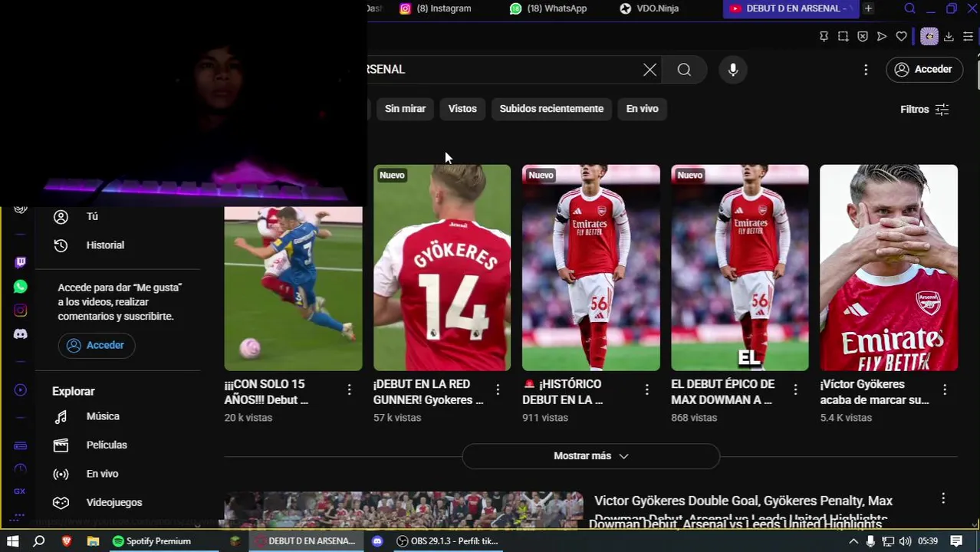
Task: Open the Filtros filter panel
Action: tap(924, 110)
